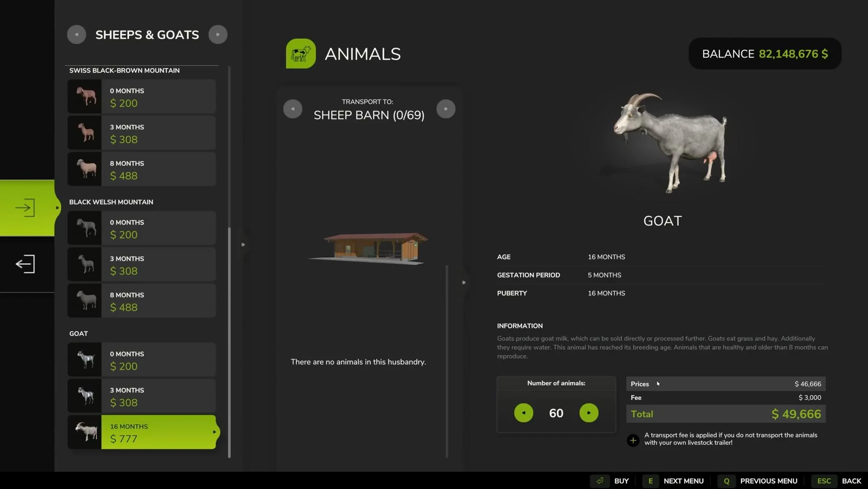Image resolution: width=868 pixels, height=489 pixels.
Task: Click Black Welsh 8 months sheep thumbnail
Action: (85, 301)
